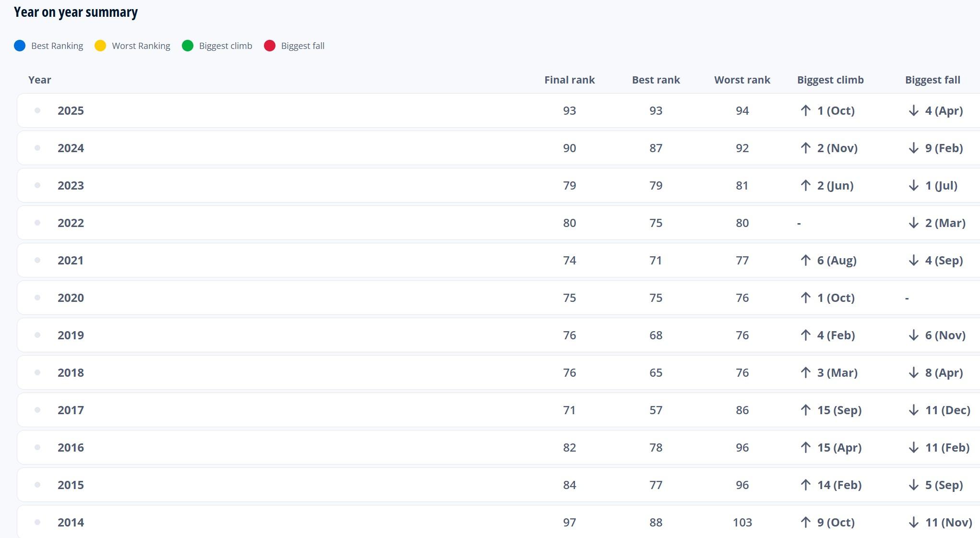Image resolution: width=980 pixels, height=538 pixels.
Task: Click the up arrow in 2024 row
Action: tap(806, 148)
